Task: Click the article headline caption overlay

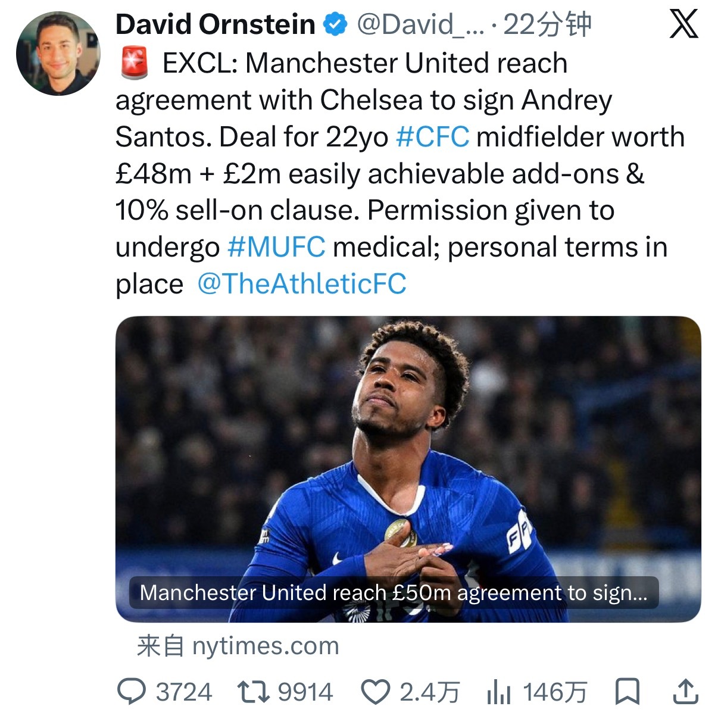Action: (394, 593)
